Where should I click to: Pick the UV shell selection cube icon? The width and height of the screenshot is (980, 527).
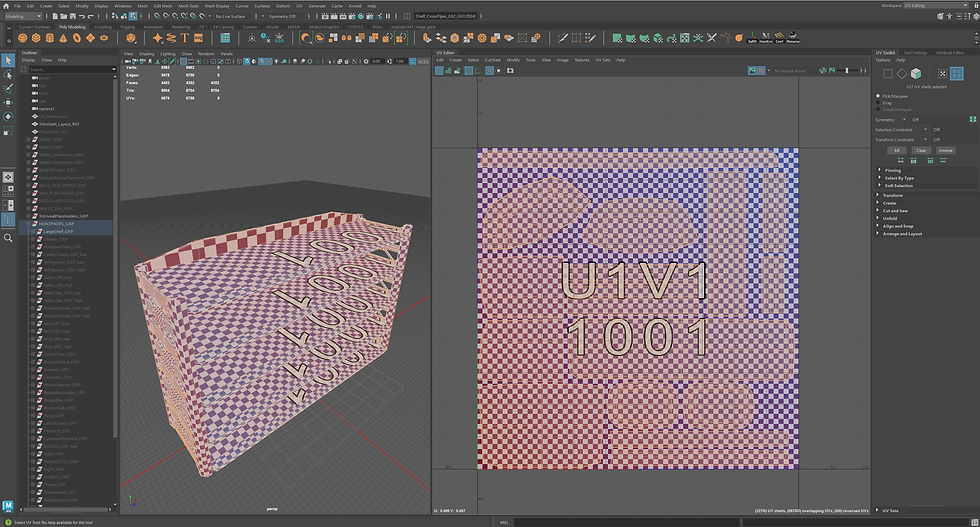[916, 74]
